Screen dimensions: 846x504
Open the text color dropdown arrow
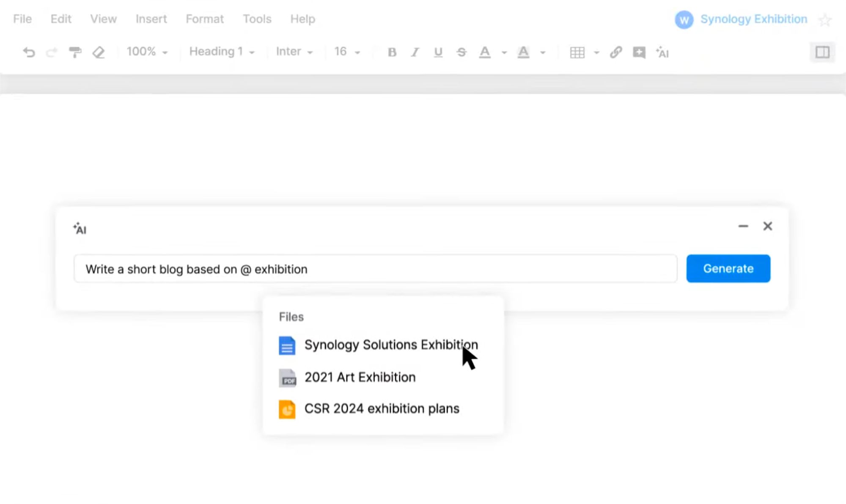(x=504, y=53)
